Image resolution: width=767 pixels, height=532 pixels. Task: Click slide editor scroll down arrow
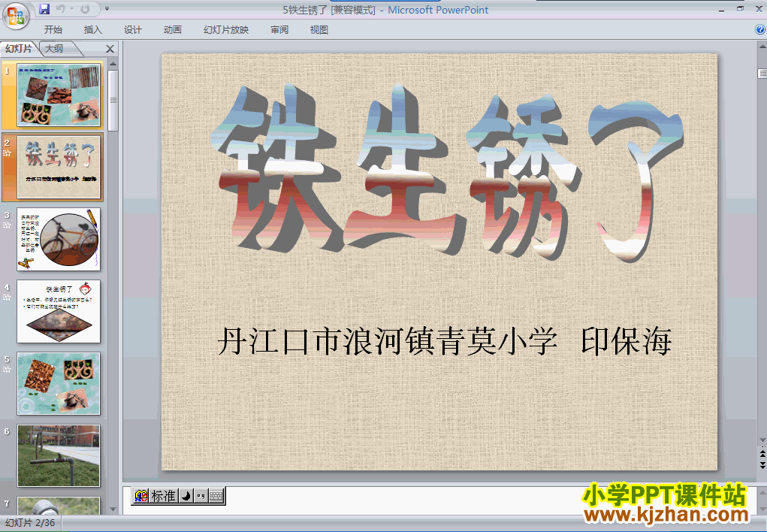tap(762, 440)
